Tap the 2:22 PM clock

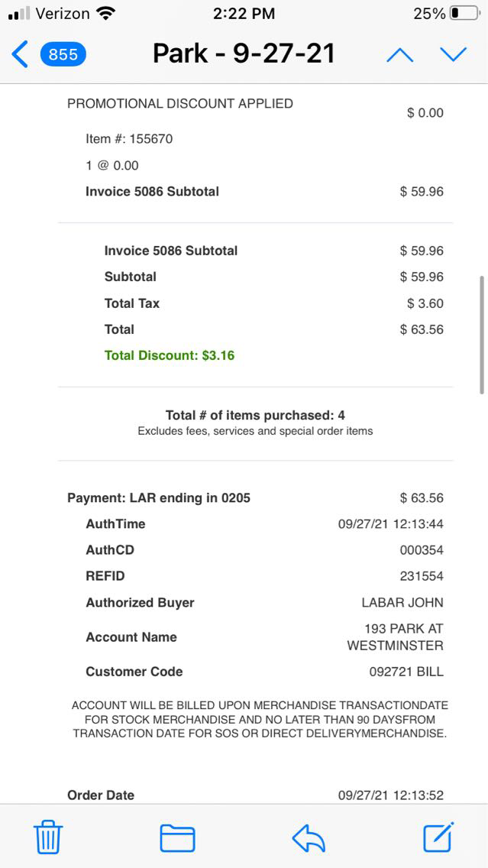pos(243,13)
